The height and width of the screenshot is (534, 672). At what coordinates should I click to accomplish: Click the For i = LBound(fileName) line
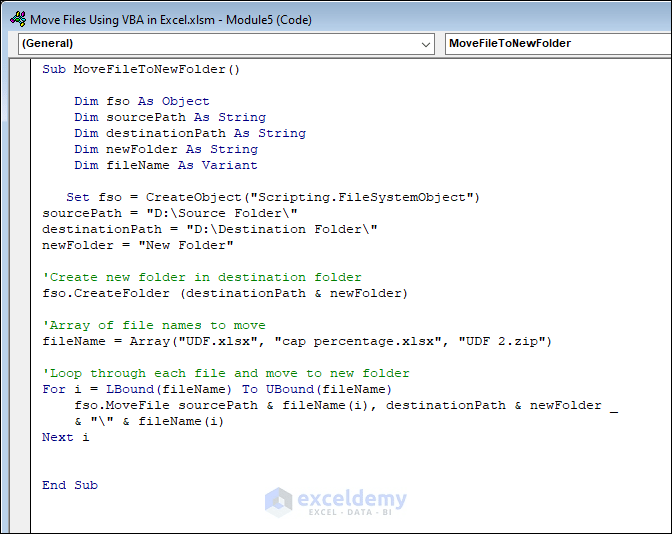pyautogui.click(x=217, y=389)
